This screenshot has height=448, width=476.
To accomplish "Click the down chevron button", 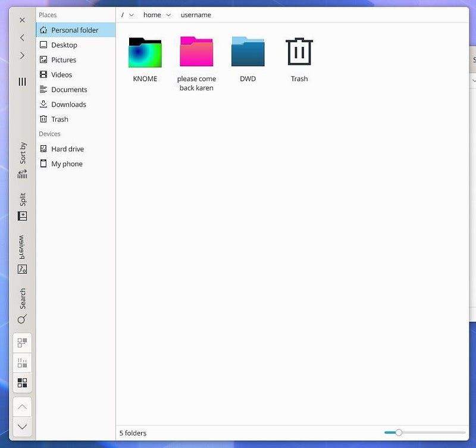I will point(22,427).
